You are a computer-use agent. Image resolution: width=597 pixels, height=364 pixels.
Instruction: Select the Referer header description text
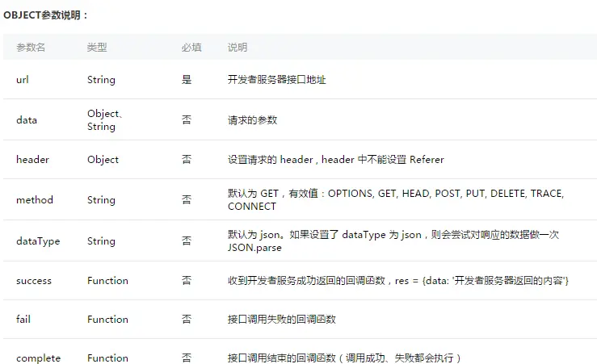336,159
